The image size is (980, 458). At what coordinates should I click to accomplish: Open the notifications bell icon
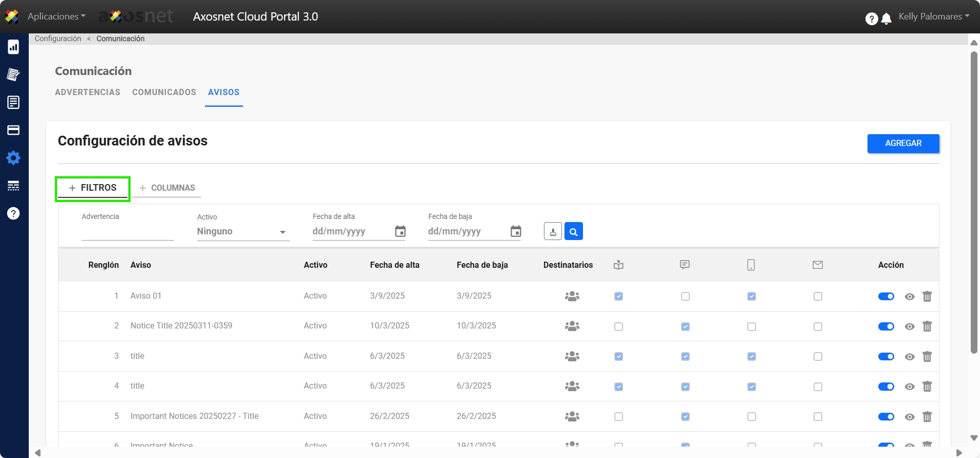click(x=886, y=19)
